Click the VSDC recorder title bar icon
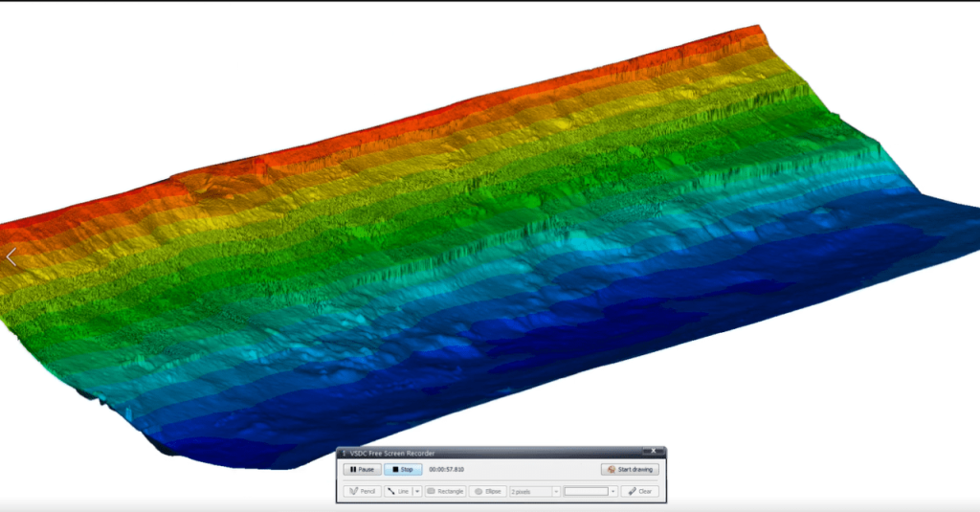Image resolution: width=980 pixels, height=512 pixels. [344, 454]
